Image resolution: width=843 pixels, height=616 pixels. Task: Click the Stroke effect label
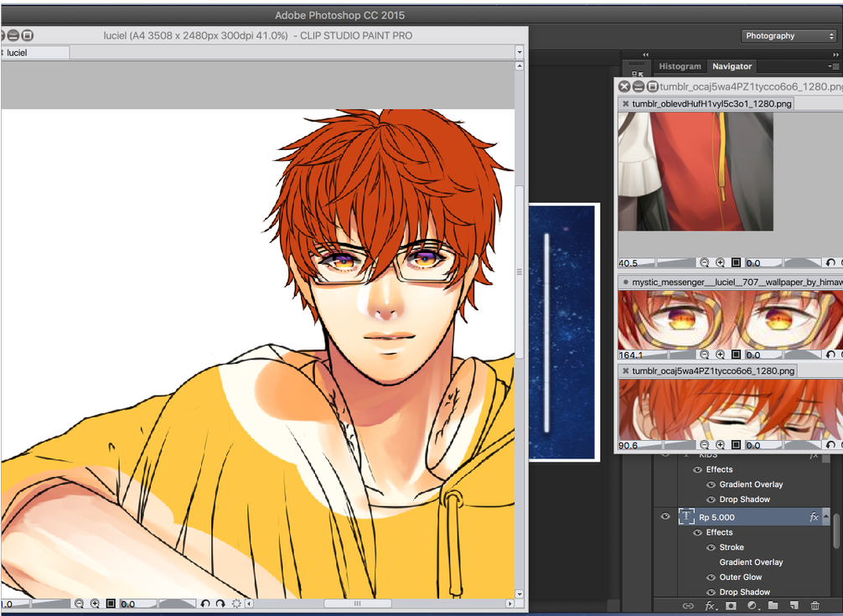[x=732, y=547]
